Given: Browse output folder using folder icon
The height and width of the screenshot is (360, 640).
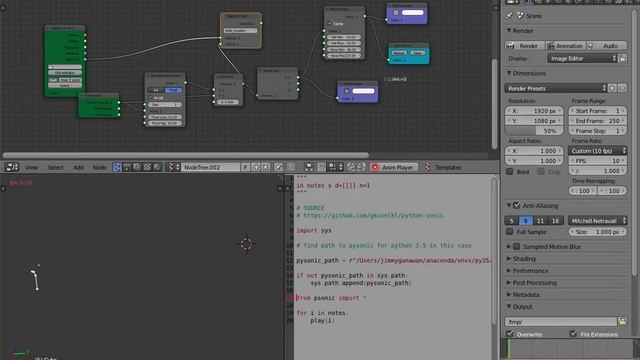Looking at the screenshot, I should (622, 322).
